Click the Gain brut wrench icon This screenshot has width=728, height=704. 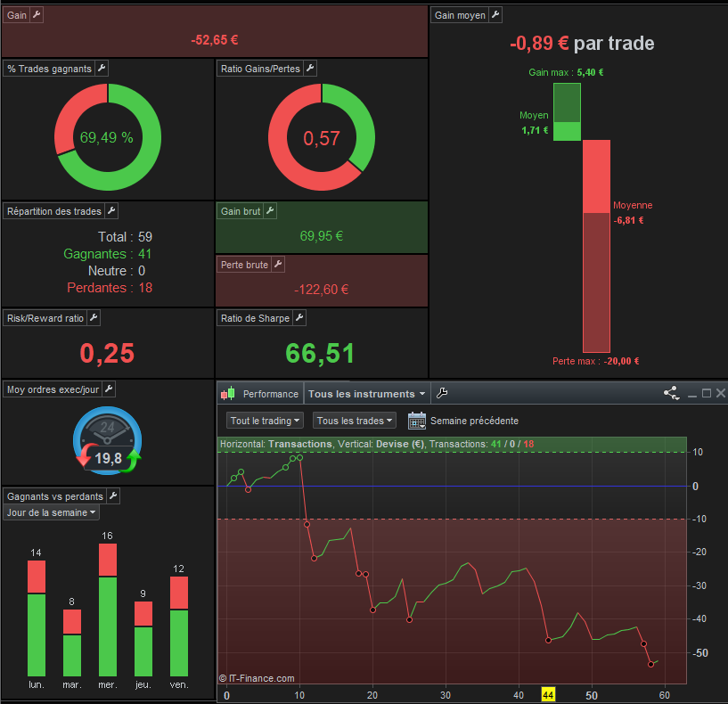pos(270,211)
